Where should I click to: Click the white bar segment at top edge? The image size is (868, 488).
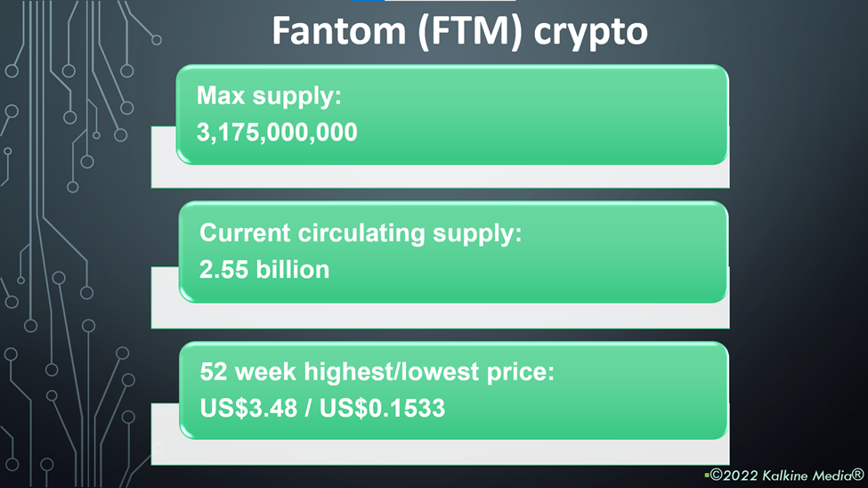tap(450, 1)
